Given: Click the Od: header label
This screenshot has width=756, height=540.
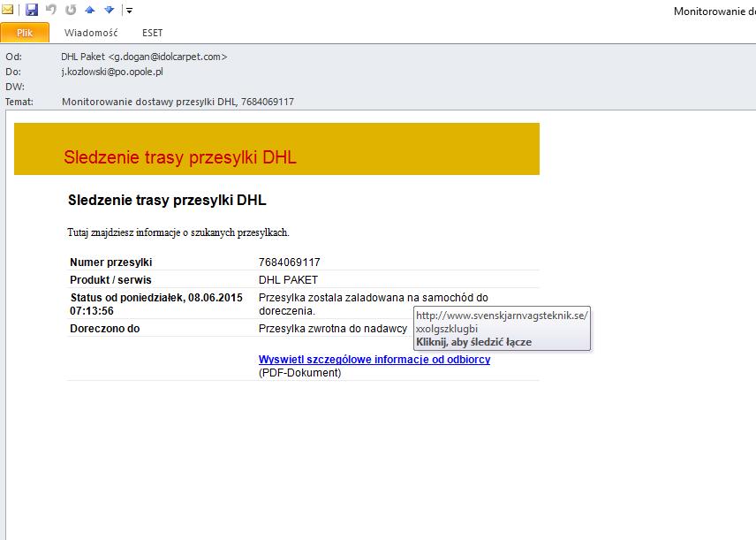Looking at the screenshot, I should (x=13, y=57).
